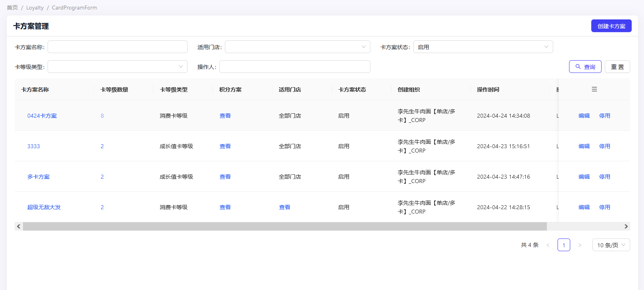Change the 10 条/页 page size selector
644x290 pixels.
pyautogui.click(x=611, y=245)
